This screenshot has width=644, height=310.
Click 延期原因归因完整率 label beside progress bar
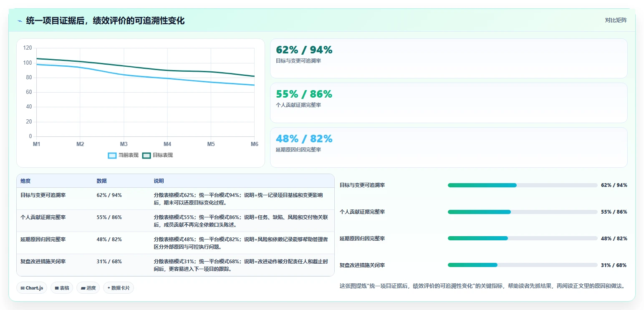[x=362, y=239]
